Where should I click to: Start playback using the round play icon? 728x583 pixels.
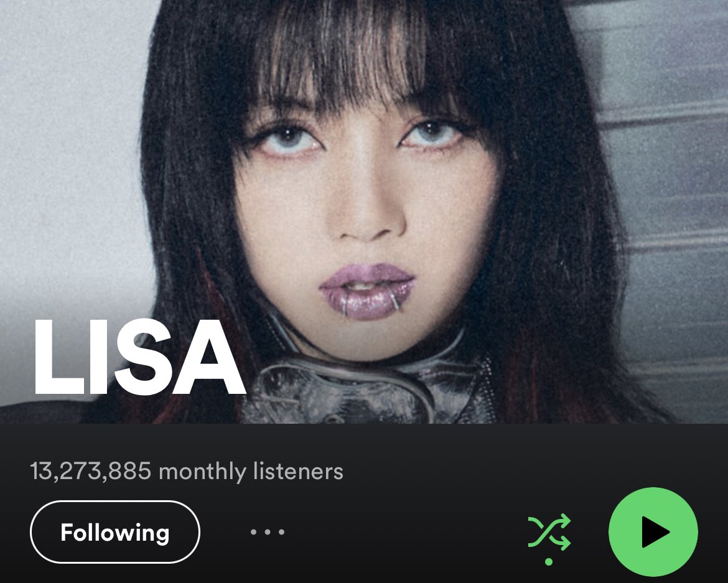coord(653,532)
